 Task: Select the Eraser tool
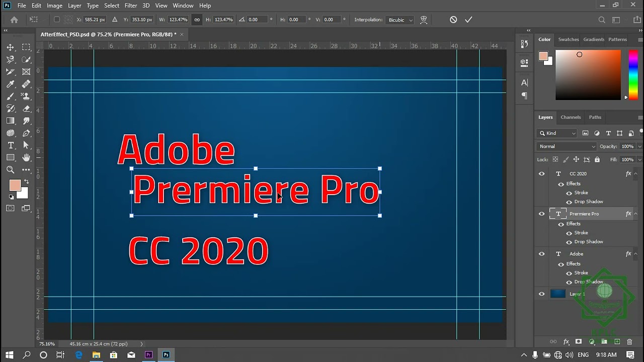(x=26, y=109)
